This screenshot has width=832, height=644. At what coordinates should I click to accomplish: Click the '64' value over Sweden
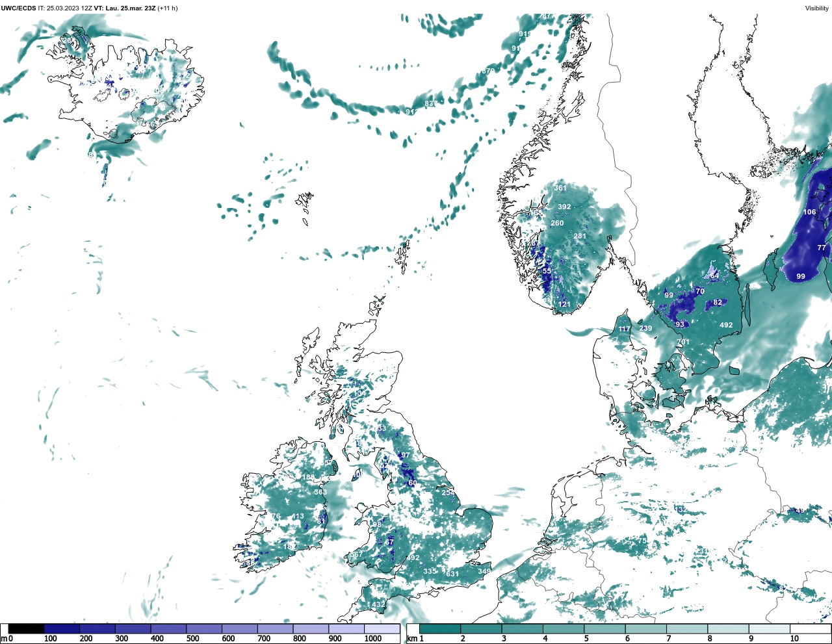pos(714,276)
